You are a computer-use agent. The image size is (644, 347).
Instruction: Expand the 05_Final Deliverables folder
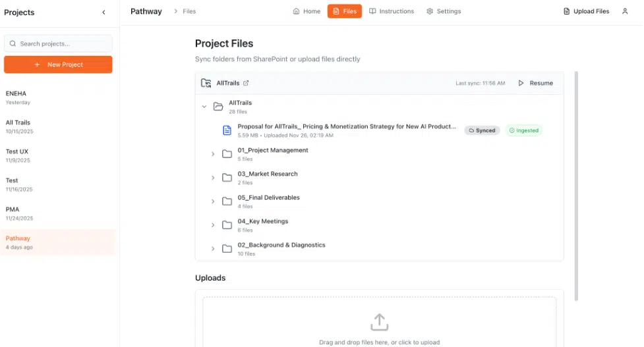coord(213,201)
